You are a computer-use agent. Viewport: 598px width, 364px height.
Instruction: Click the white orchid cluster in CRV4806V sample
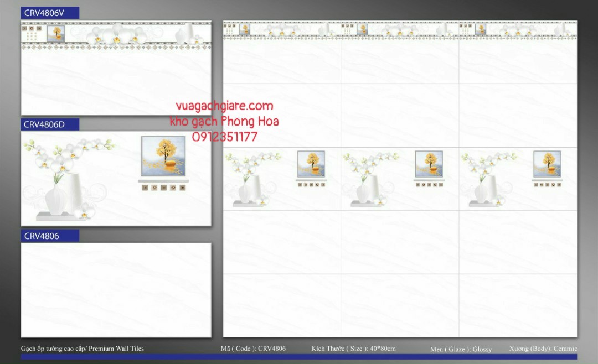coord(116,35)
